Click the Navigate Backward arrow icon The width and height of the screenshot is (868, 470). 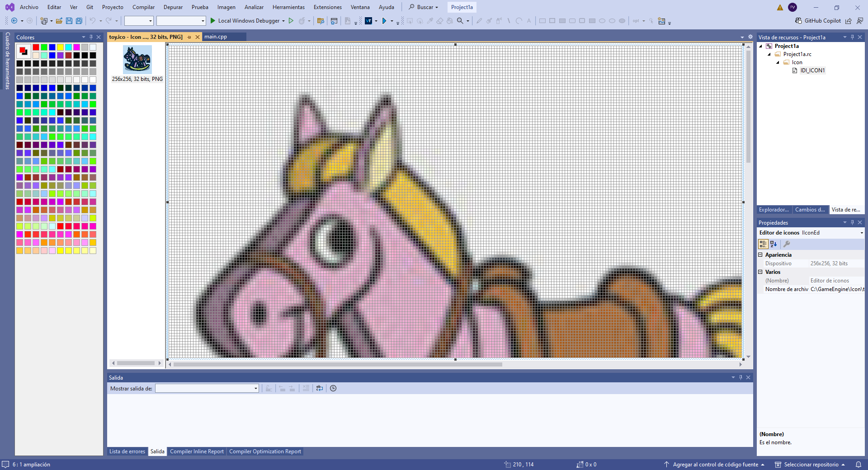click(x=14, y=21)
